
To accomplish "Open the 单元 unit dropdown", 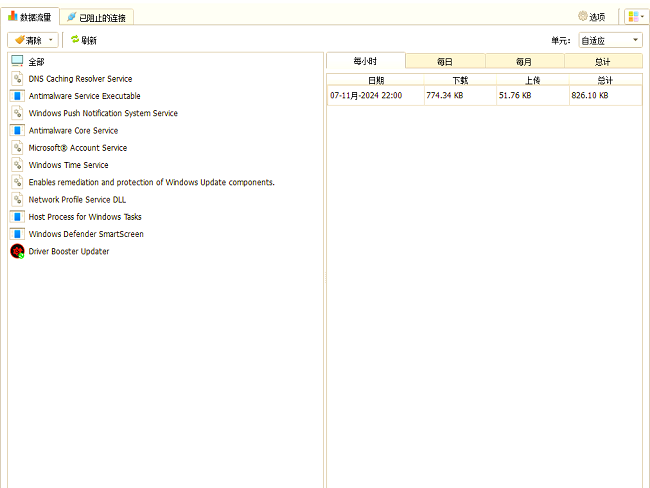I will pyautogui.click(x=610, y=40).
